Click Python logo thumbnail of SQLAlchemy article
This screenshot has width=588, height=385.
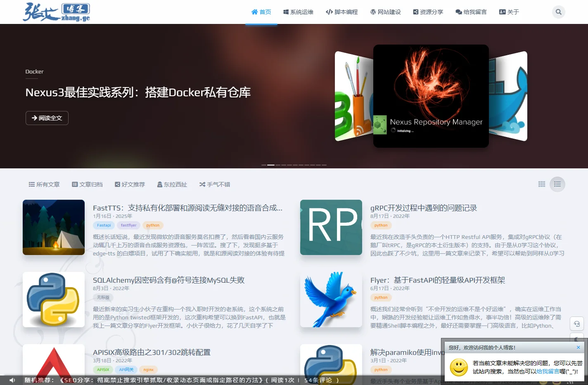pos(54,300)
